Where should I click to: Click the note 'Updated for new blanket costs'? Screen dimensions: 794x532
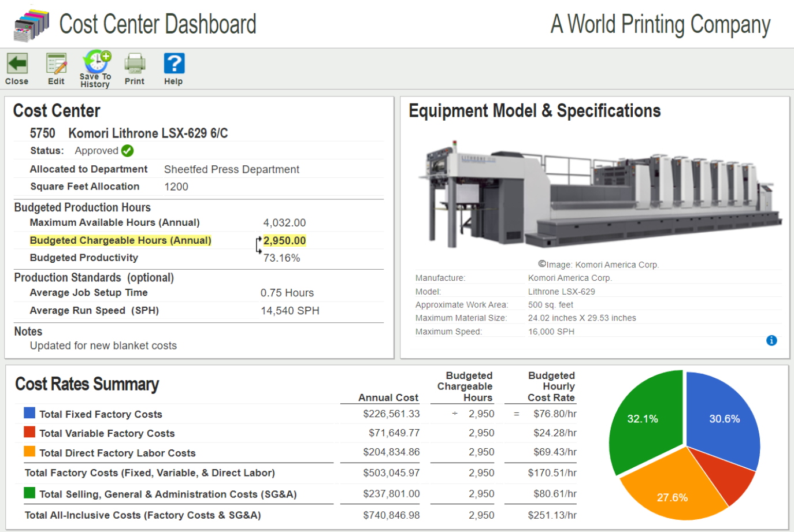pyautogui.click(x=103, y=345)
